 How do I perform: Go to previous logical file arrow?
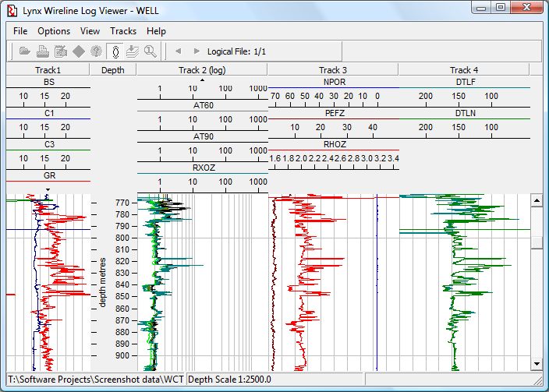pyautogui.click(x=179, y=51)
